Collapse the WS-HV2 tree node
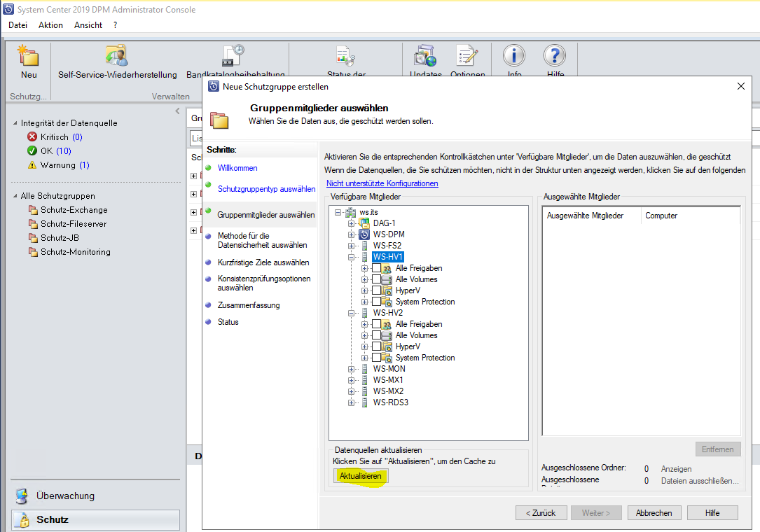 pyautogui.click(x=351, y=313)
